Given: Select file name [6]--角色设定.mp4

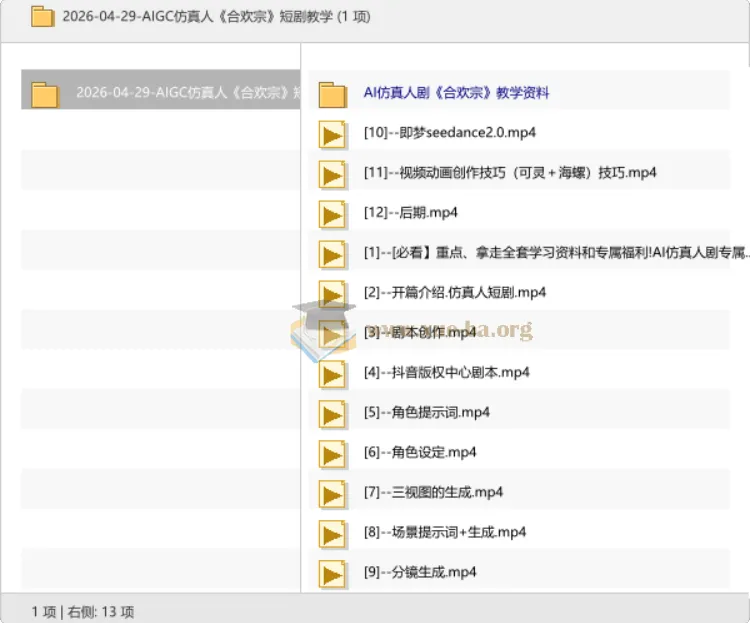Looking at the screenshot, I should pyautogui.click(x=420, y=452).
